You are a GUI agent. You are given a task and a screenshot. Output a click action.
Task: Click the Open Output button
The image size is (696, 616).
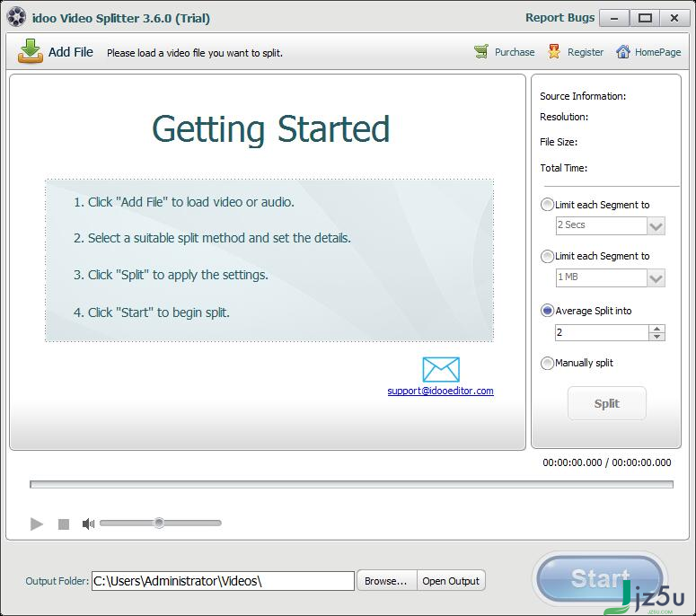pos(451,581)
